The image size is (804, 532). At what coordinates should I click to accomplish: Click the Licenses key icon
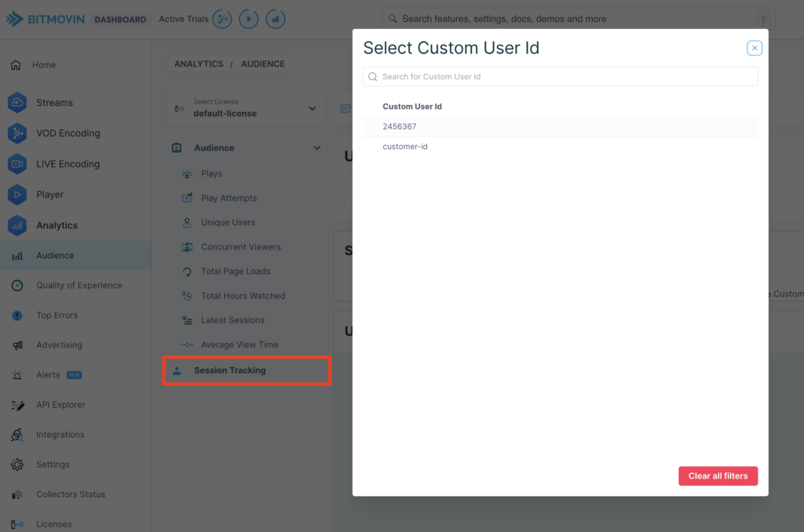tap(17, 524)
